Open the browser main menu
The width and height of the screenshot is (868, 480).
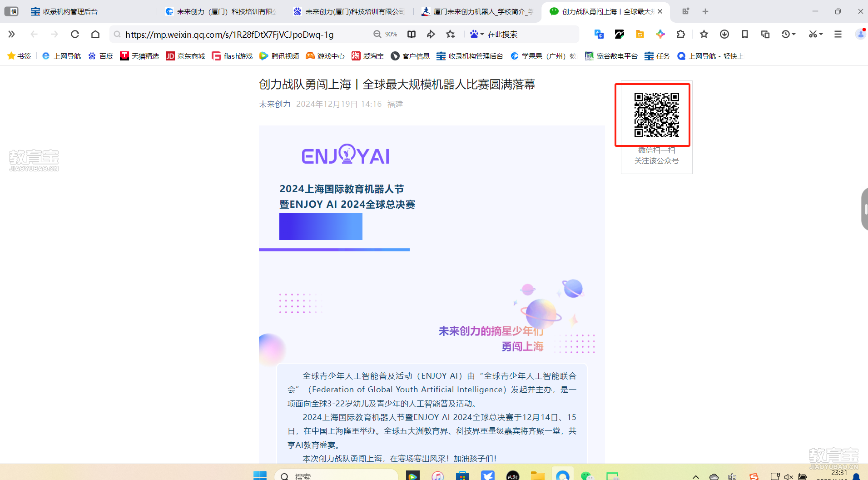click(x=838, y=34)
